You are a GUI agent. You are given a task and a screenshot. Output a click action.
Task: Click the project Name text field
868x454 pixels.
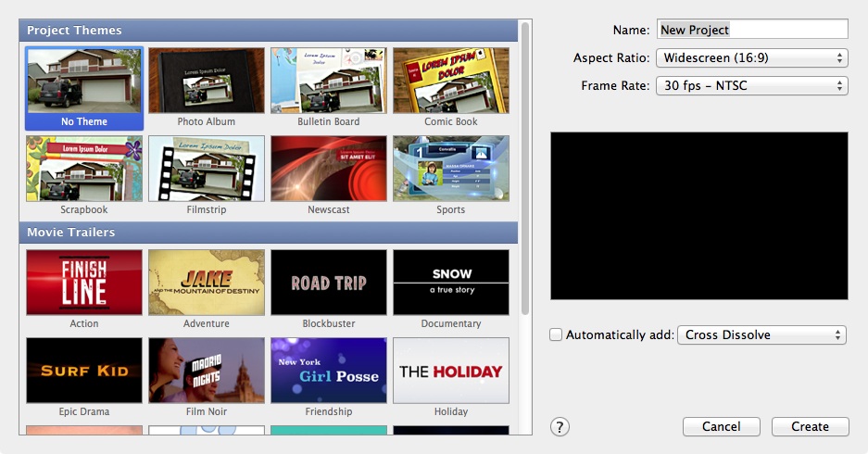[752, 30]
